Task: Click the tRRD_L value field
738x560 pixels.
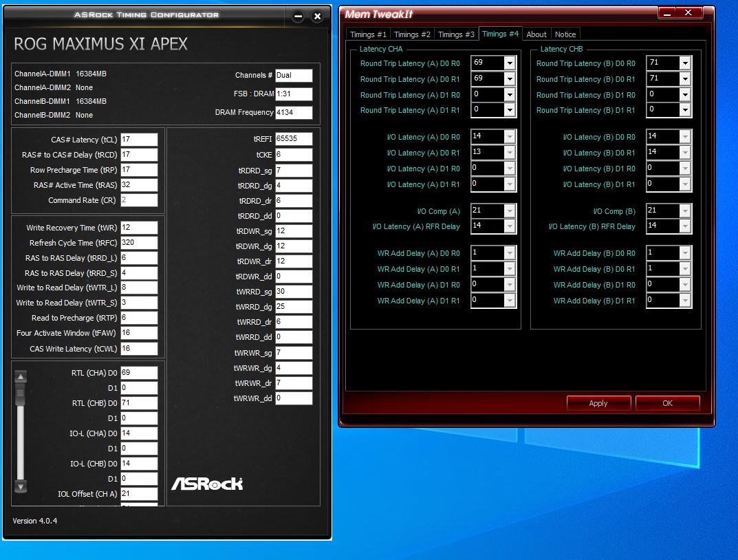Action: (x=139, y=257)
